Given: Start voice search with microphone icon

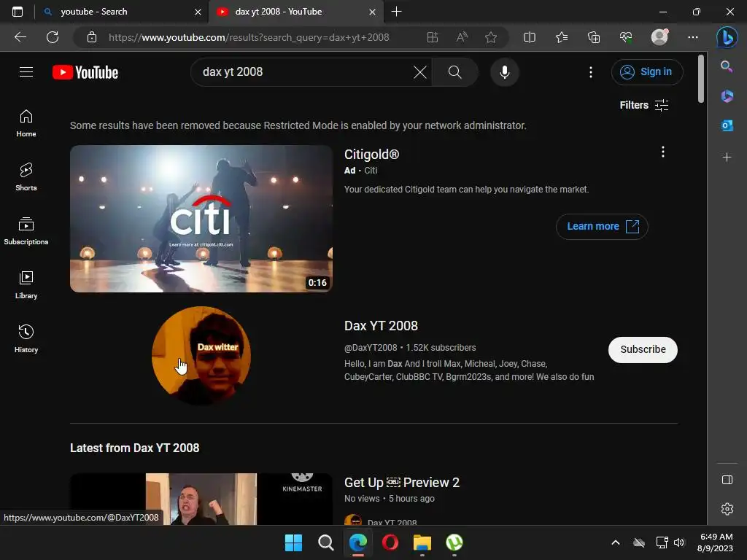Looking at the screenshot, I should 505,72.
